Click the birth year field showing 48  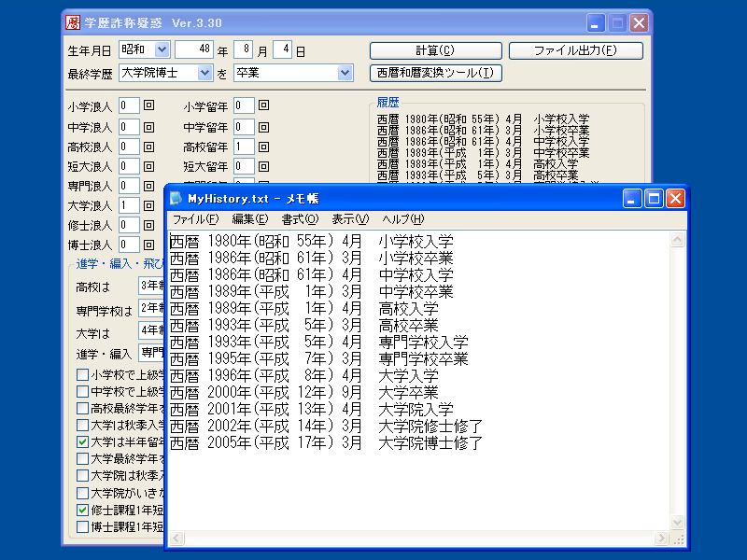pyautogui.click(x=193, y=49)
